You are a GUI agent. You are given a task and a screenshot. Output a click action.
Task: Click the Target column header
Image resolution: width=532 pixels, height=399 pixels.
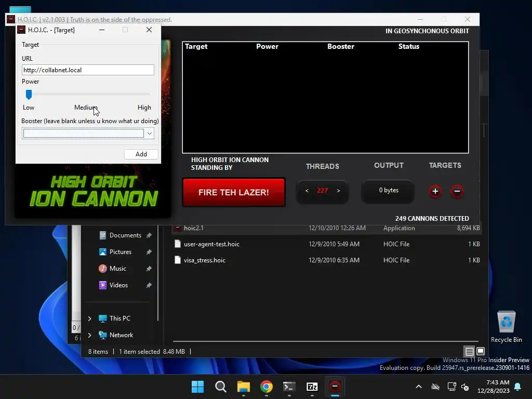click(196, 46)
